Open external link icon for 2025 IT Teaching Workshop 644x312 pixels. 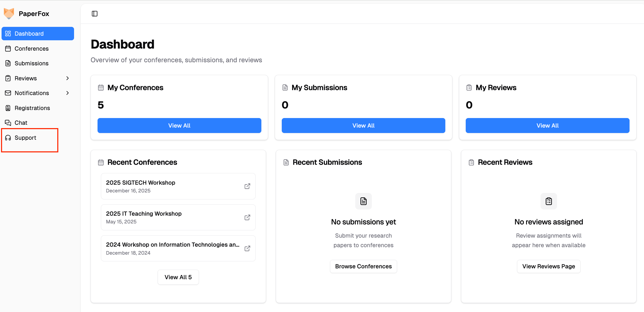247,217
